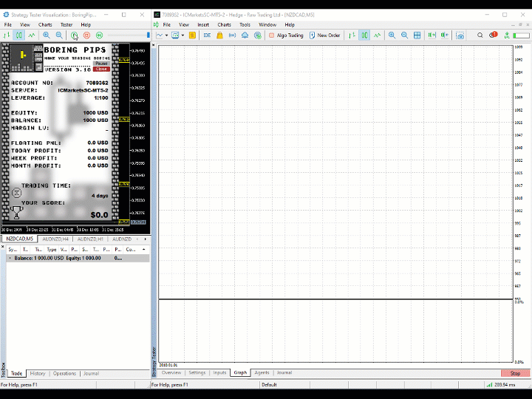Expand the Balance row in Trade list
The width and height of the screenshot is (532, 399).
pyautogui.click(x=10, y=259)
